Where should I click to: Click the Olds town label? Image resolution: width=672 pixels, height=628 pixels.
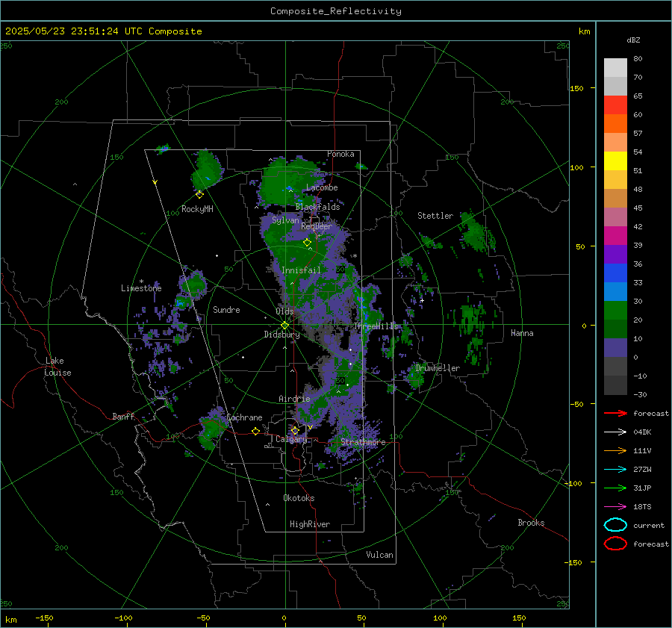[x=284, y=311]
